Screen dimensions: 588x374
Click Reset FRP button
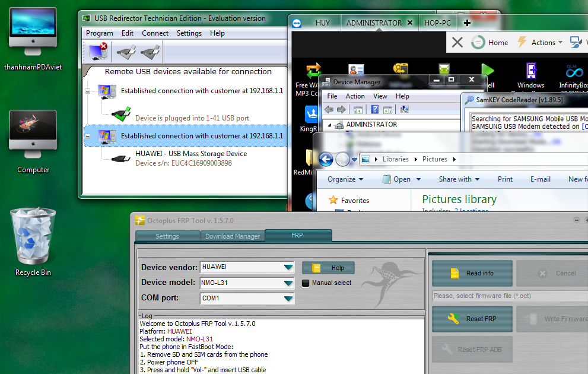click(x=472, y=319)
